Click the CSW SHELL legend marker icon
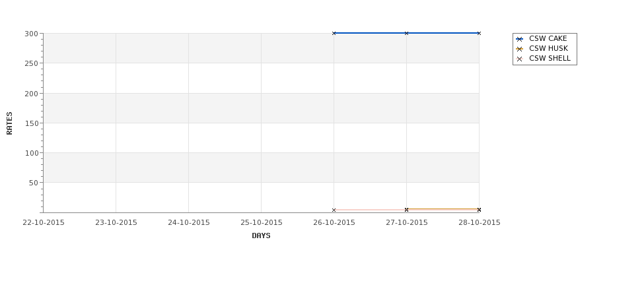644x283 pixels. tap(519, 59)
